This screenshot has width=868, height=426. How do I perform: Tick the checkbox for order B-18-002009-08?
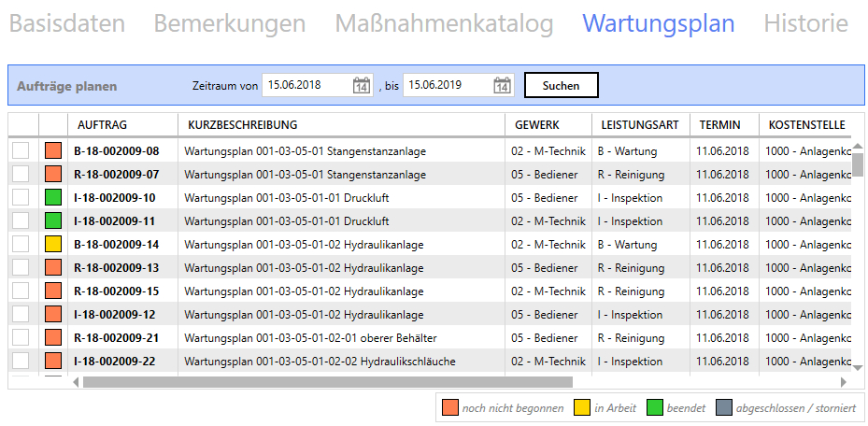[x=21, y=150]
